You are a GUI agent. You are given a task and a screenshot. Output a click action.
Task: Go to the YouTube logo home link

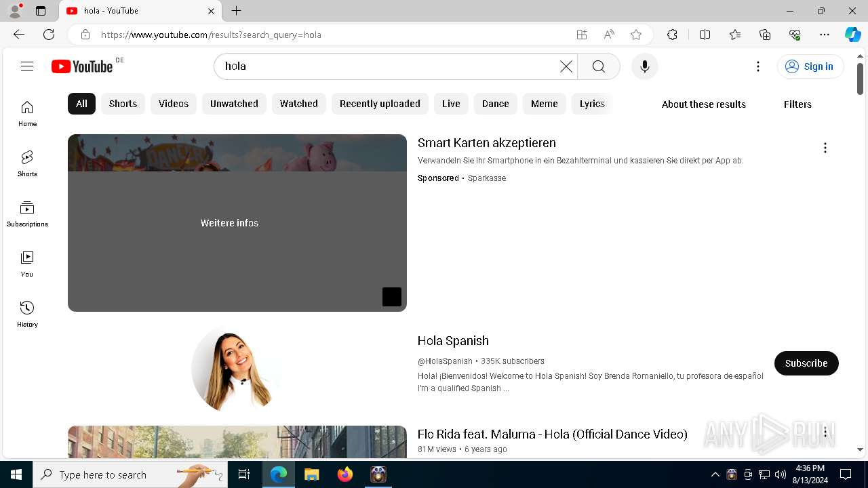click(x=82, y=66)
